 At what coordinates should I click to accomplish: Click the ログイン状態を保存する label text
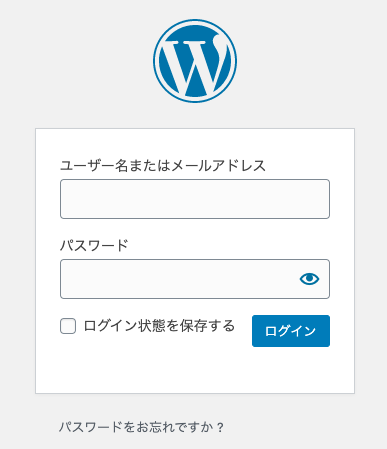pyautogui.click(x=159, y=326)
